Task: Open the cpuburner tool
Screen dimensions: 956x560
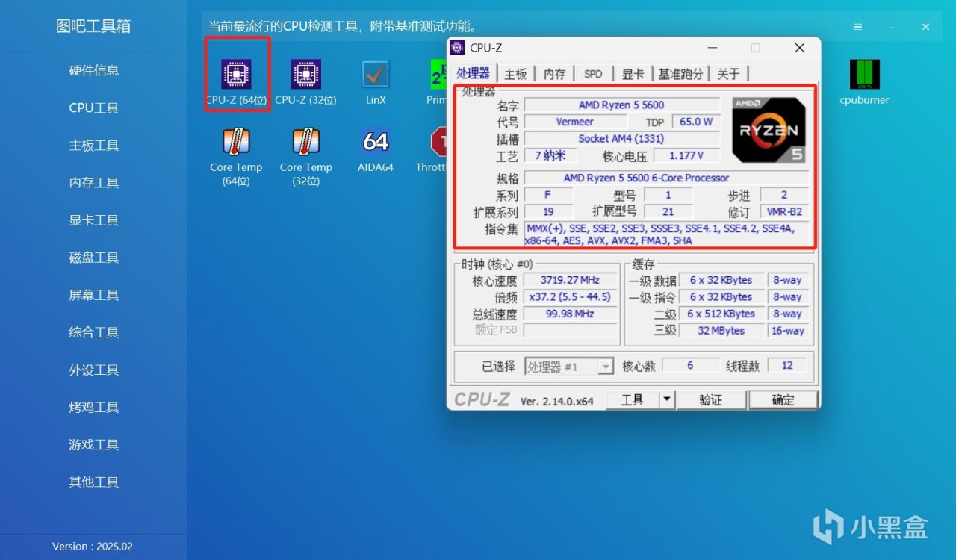Action: click(864, 82)
